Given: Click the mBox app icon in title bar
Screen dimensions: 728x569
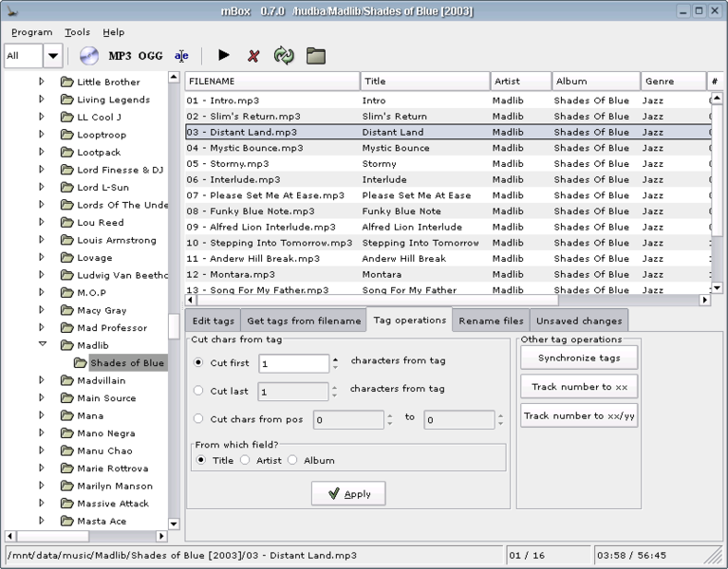Looking at the screenshot, I should point(11,10).
